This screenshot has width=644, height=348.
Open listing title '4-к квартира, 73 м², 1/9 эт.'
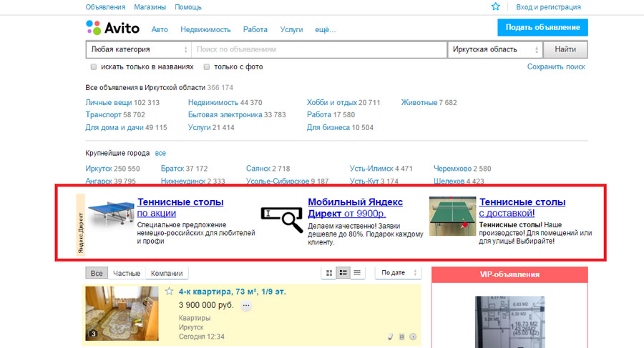pyautogui.click(x=232, y=292)
